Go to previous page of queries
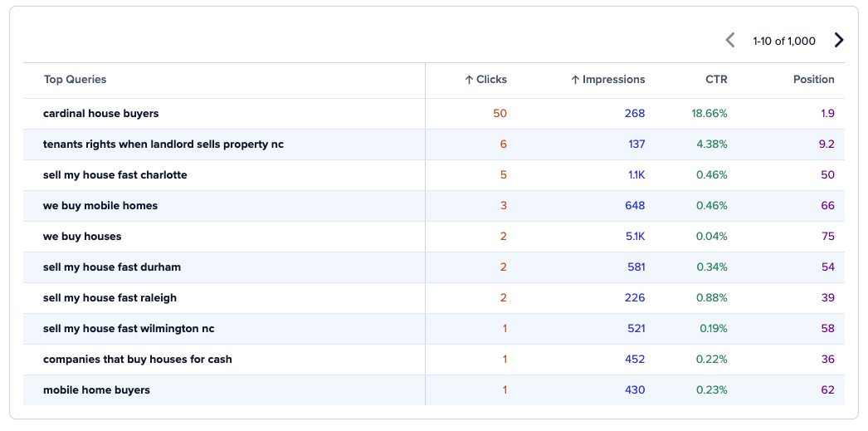The image size is (868, 431). (730, 40)
